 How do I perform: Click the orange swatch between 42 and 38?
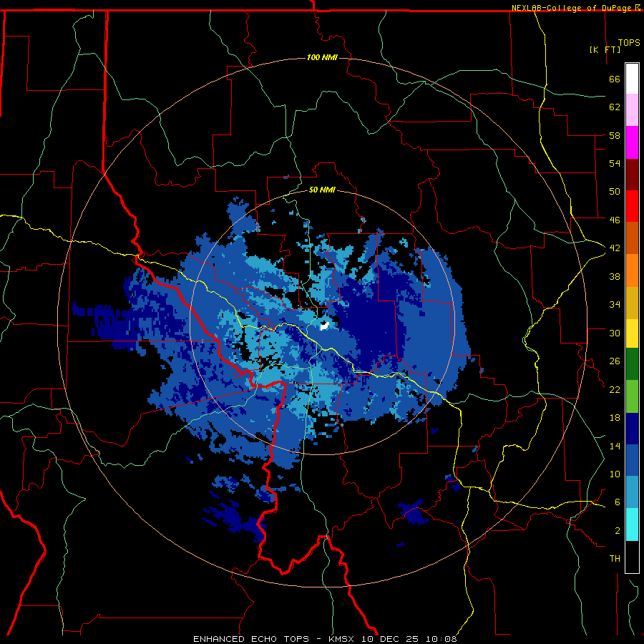click(x=632, y=270)
